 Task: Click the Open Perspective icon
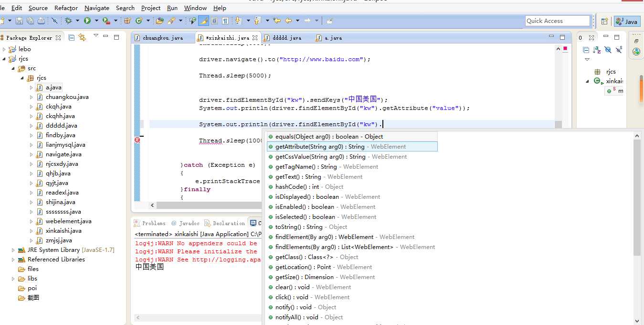pos(604,21)
